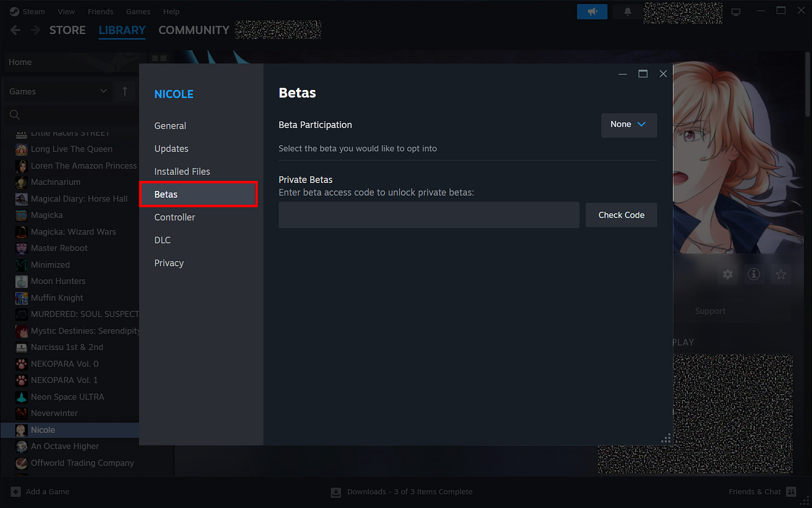Click the Steam logo icon in menu bar
The image size is (812, 508).
click(x=14, y=11)
